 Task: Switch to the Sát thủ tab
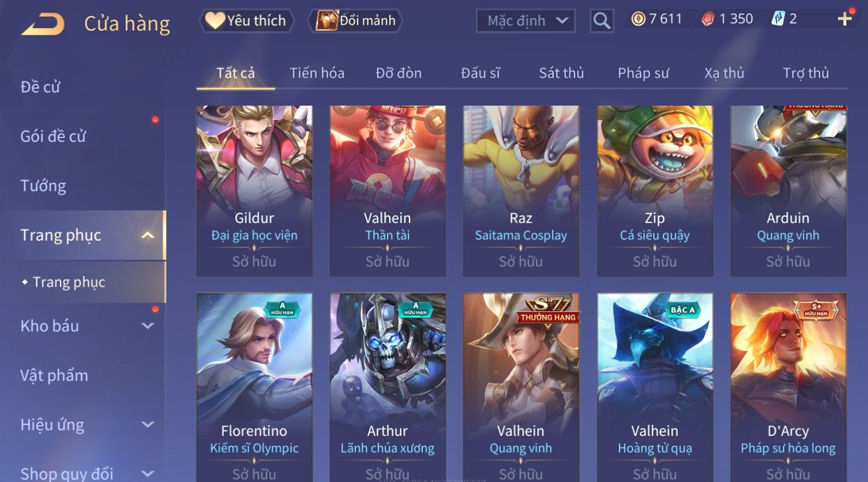tap(561, 73)
